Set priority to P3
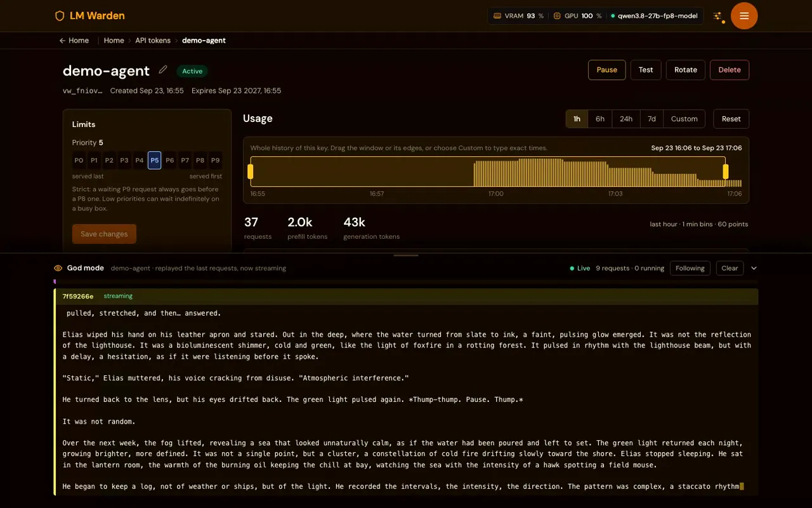The height and width of the screenshot is (508, 812). (124, 161)
